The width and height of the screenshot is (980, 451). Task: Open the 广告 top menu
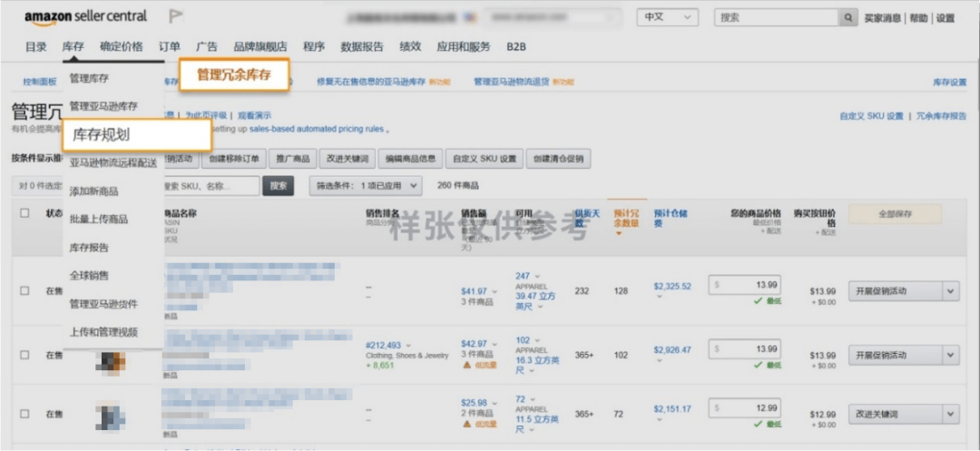207,47
